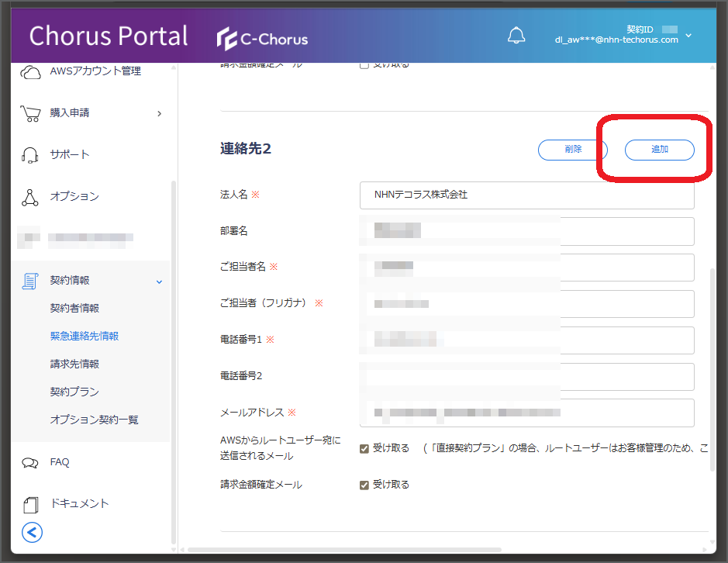Viewport: 728px width, 563px height.
Task: Select 契約者情報 in the sidebar
Action: (x=74, y=308)
